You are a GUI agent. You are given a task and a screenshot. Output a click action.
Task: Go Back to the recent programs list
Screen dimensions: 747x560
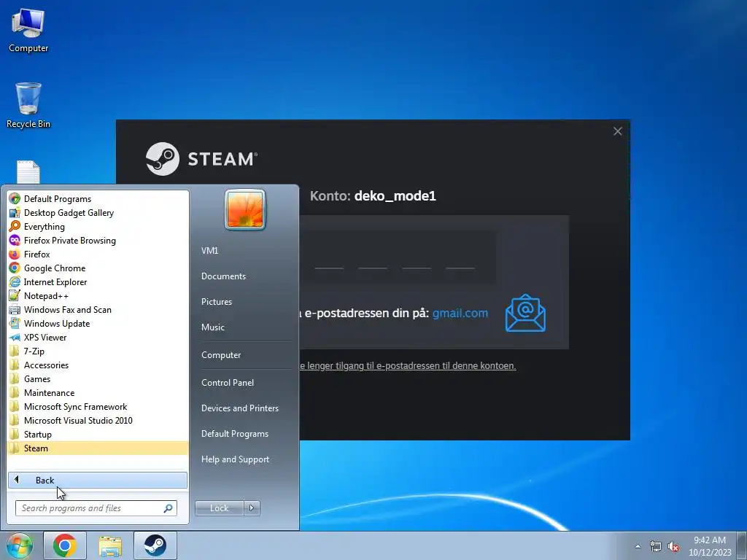point(98,480)
